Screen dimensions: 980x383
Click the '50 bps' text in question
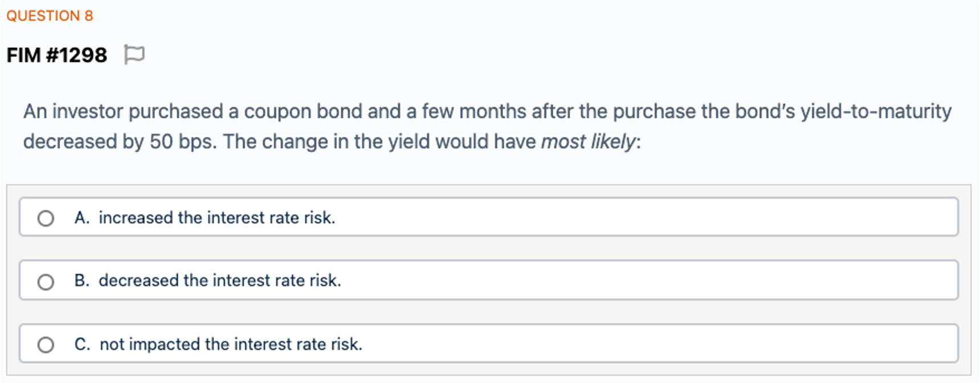182,141
